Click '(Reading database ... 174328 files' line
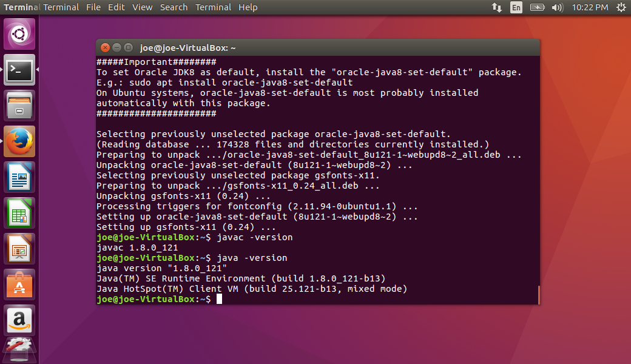Viewport: 631px width, 364px height. point(293,144)
